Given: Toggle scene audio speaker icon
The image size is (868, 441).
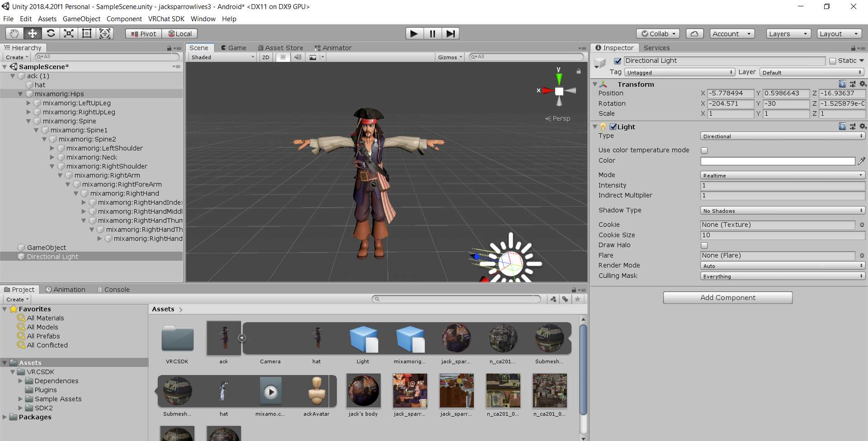Looking at the screenshot, I should tap(297, 57).
